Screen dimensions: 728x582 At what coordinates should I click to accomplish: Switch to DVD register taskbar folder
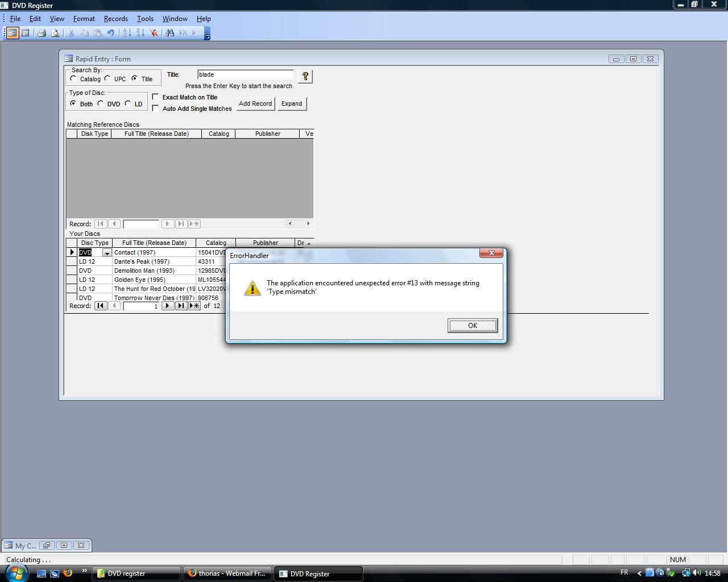tap(136, 573)
